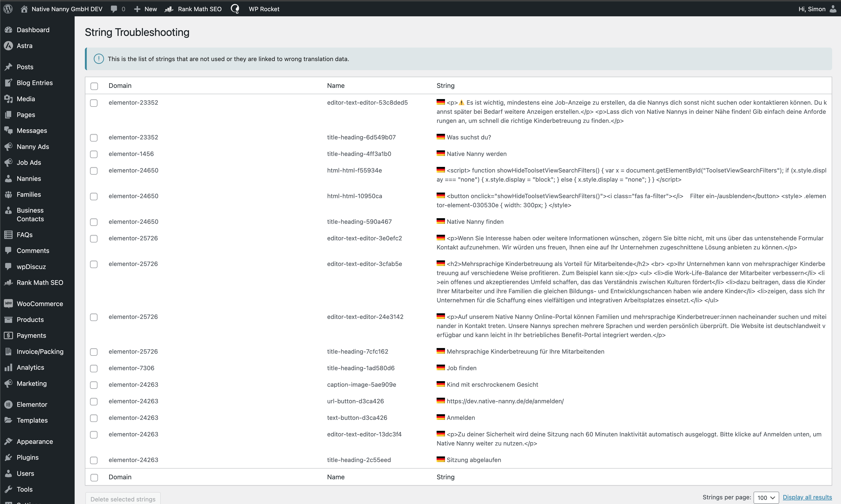
Task: Click Hi, Simon account link
Action: (x=812, y=9)
